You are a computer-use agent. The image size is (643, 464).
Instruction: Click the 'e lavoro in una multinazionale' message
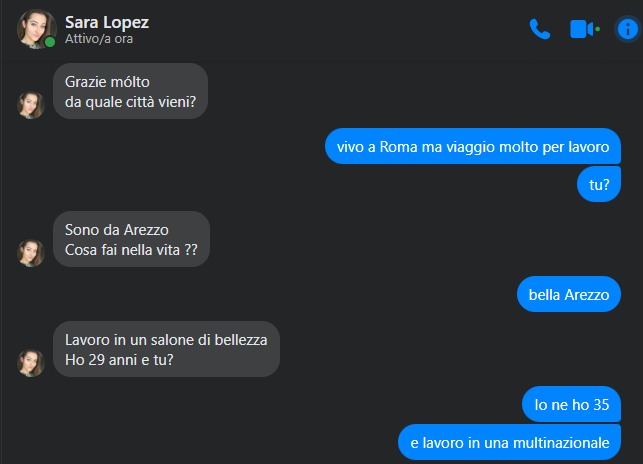coord(509,441)
